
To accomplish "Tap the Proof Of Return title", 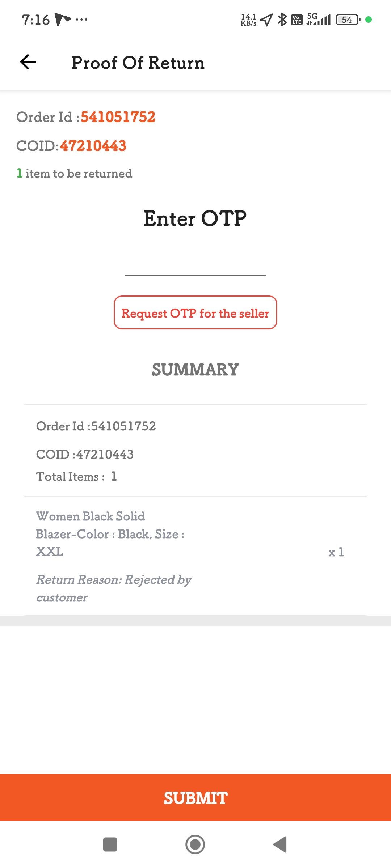I will 138,63.
